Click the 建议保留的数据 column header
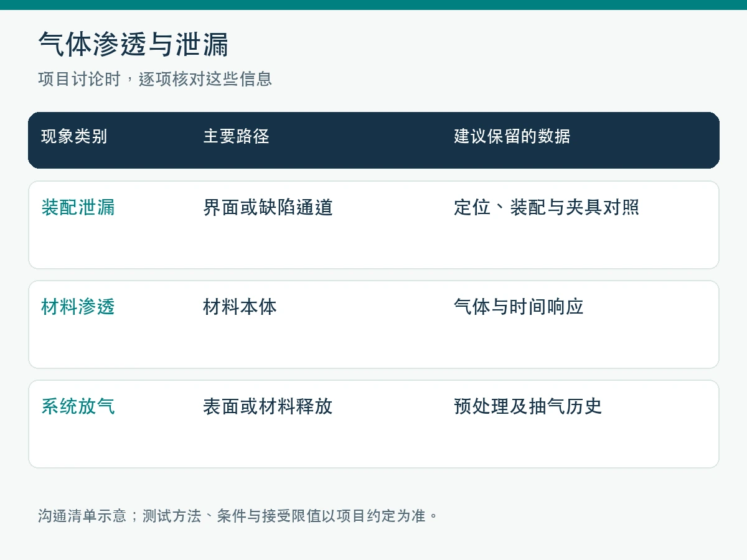 pyautogui.click(x=512, y=136)
